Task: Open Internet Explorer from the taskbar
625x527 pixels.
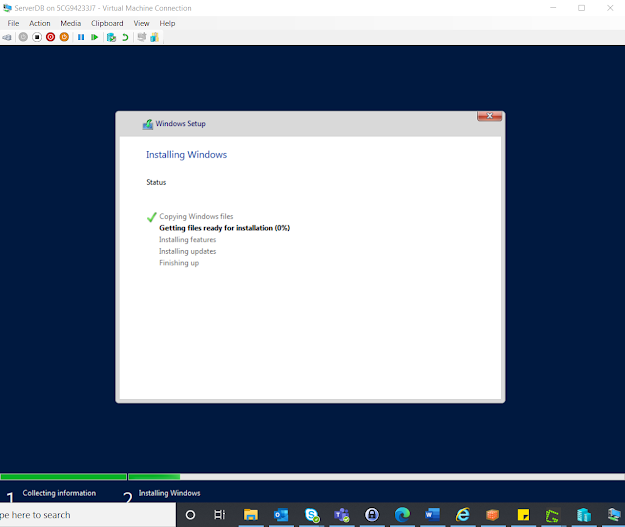Action: pos(463,515)
